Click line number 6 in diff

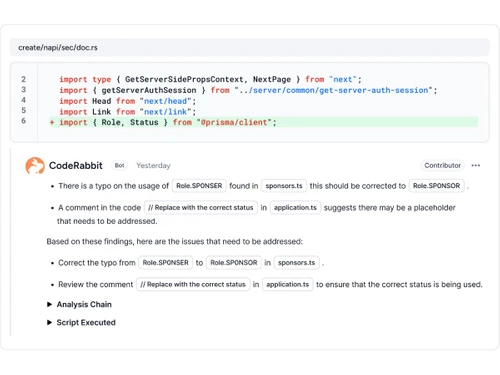pyautogui.click(x=24, y=121)
